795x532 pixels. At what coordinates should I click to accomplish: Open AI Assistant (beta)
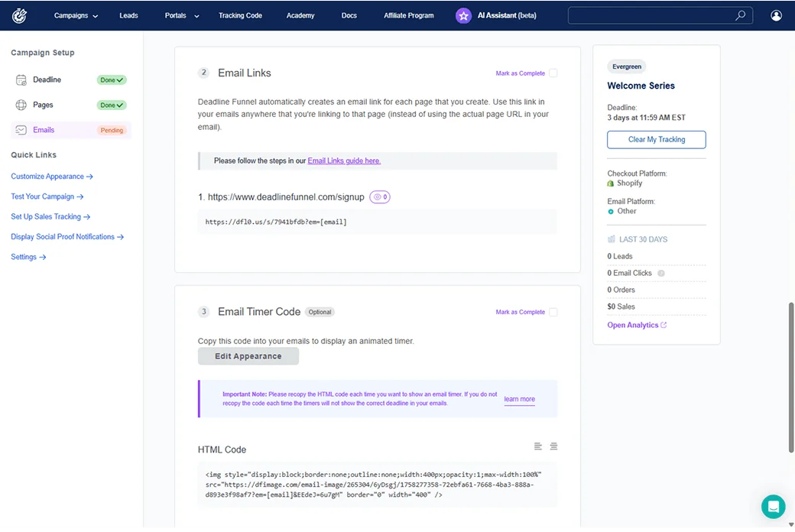pyautogui.click(x=507, y=16)
